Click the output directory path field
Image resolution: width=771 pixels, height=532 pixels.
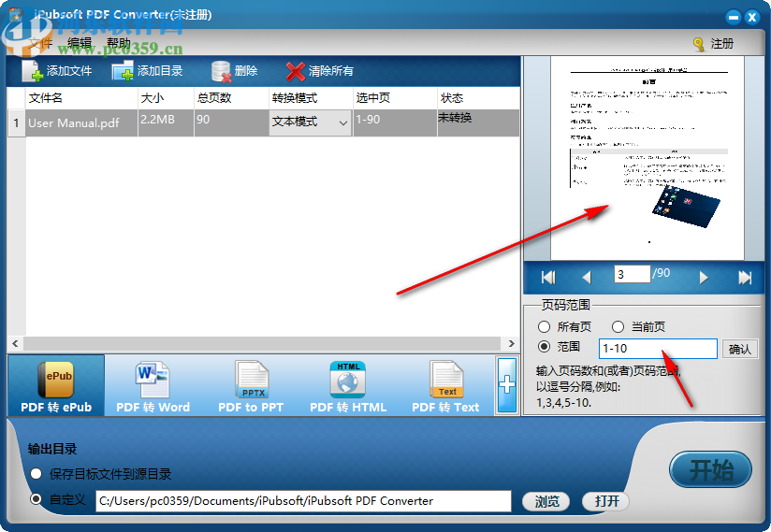click(303, 501)
